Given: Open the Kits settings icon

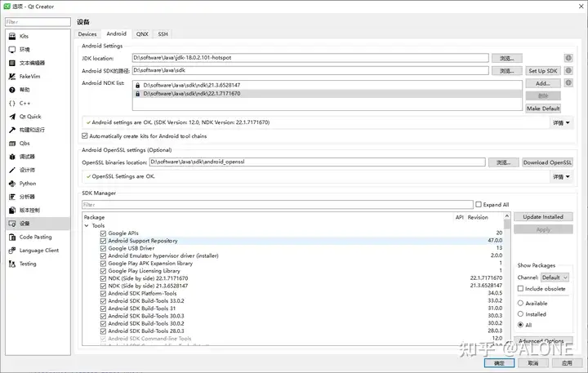Looking at the screenshot, I should [x=12, y=36].
